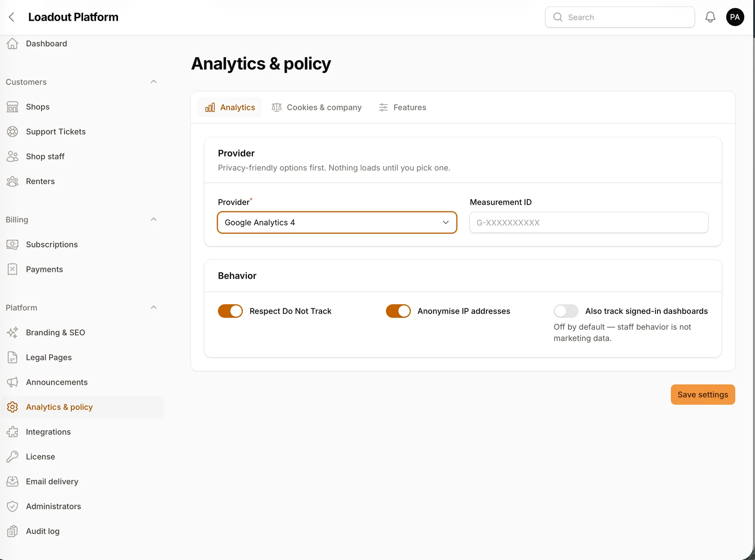Click the Shop staff people icon
The image size is (755, 560).
coord(13,156)
